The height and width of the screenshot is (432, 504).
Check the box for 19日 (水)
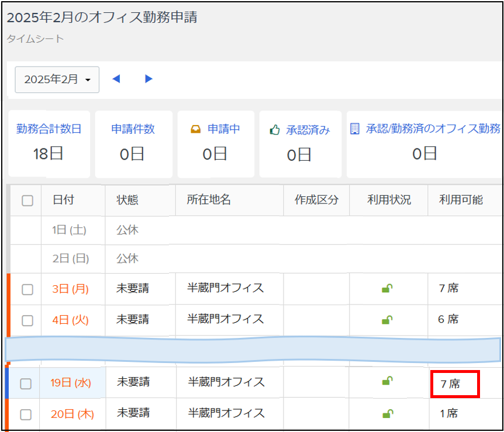pos(26,383)
